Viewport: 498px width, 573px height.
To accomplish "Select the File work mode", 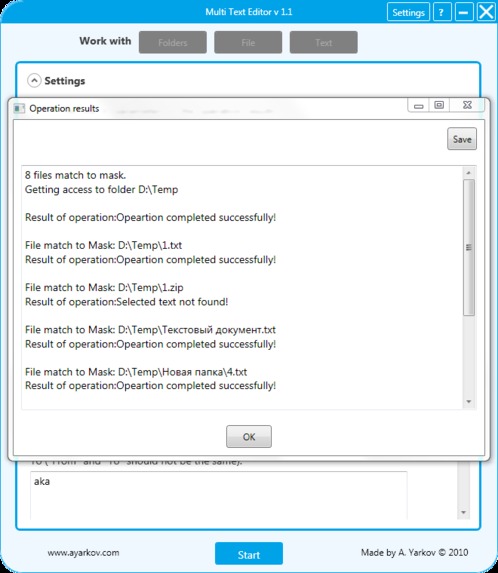I will coord(248,42).
